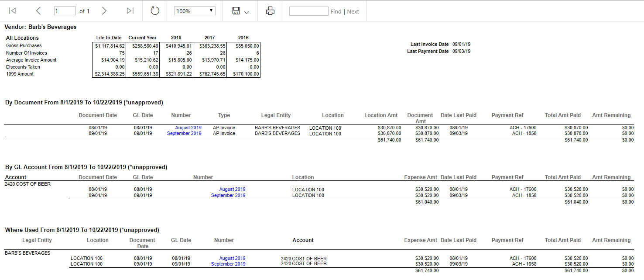Viewport: 644px width, 280px height.
Task: Go to next page arrow
Action: tap(104, 11)
